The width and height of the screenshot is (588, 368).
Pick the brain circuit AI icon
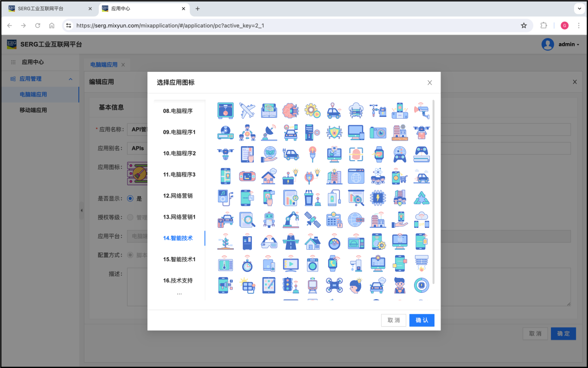291,110
